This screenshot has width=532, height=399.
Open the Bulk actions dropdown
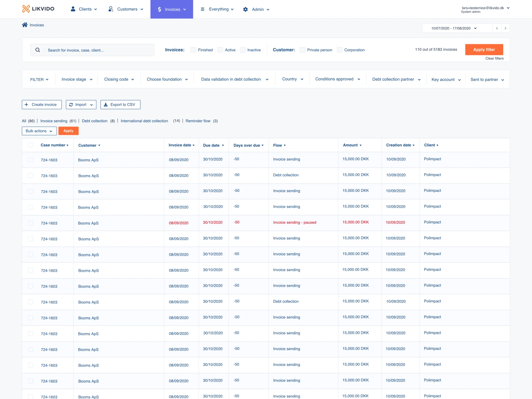39,131
